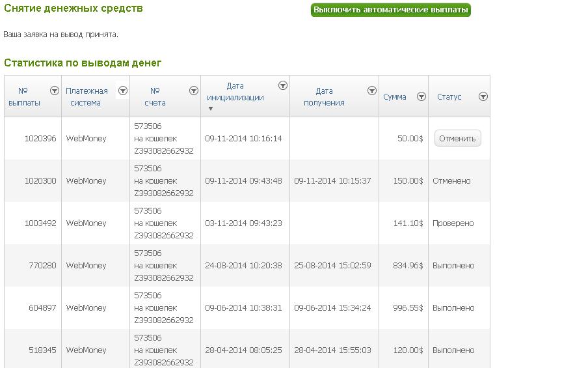Select the 834.96$ amount cell

click(x=408, y=266)
